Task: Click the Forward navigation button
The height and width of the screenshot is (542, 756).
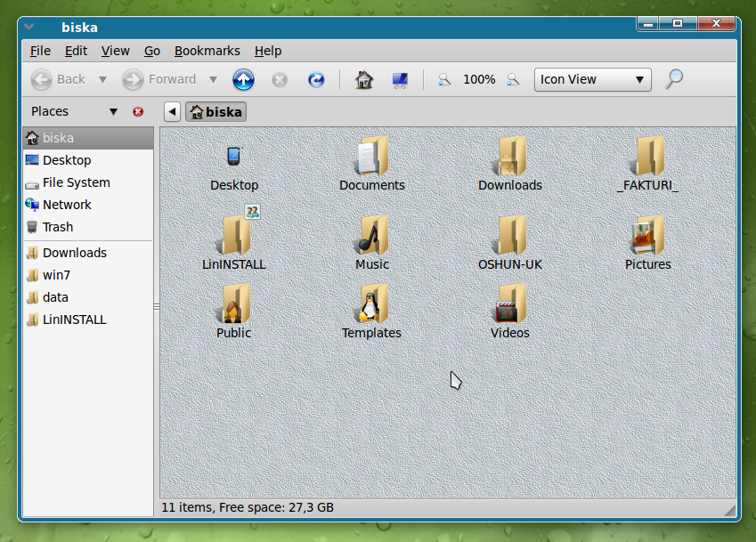Action: [159, 79]
